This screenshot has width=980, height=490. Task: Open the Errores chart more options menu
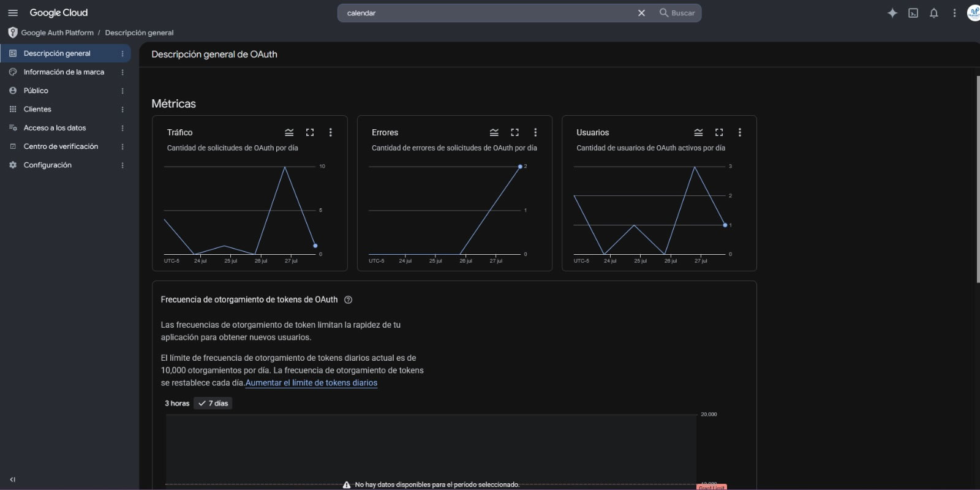point(535,132)
